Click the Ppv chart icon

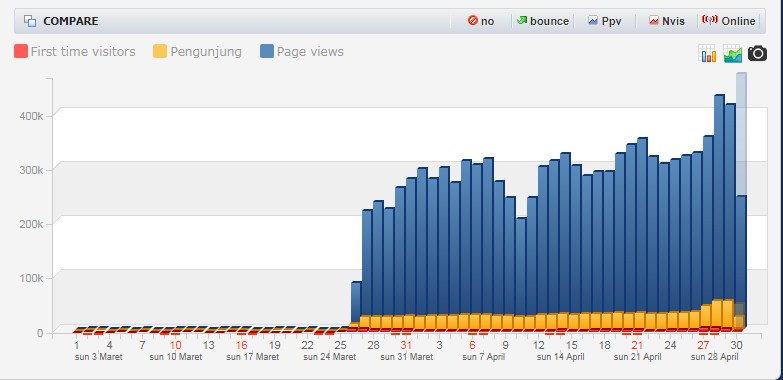click(593, 21)
